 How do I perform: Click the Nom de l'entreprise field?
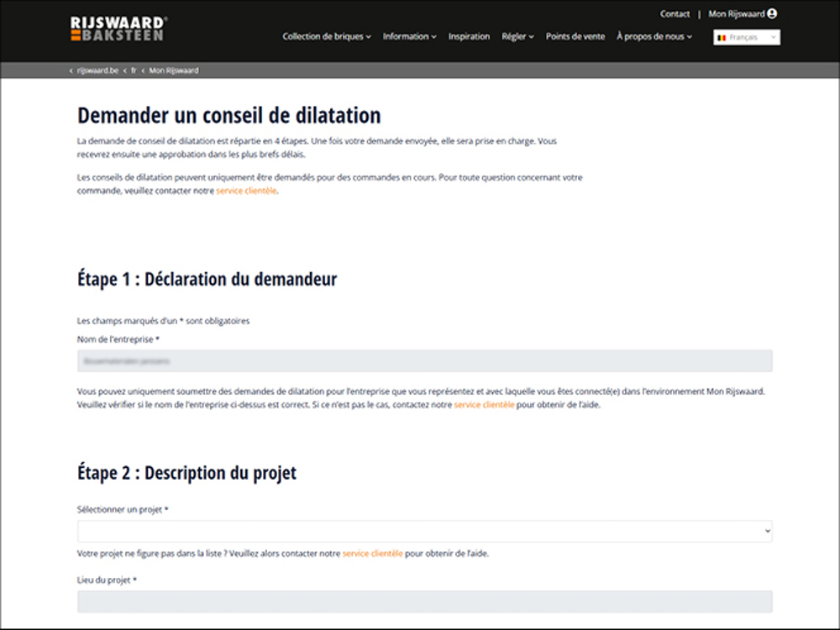(x=424, y=361)
